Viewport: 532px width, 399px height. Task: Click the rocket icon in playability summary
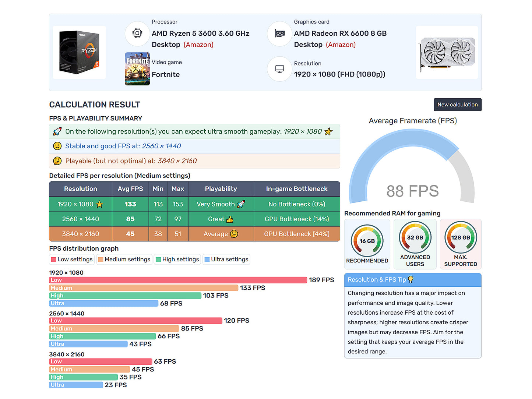(57, 131)
